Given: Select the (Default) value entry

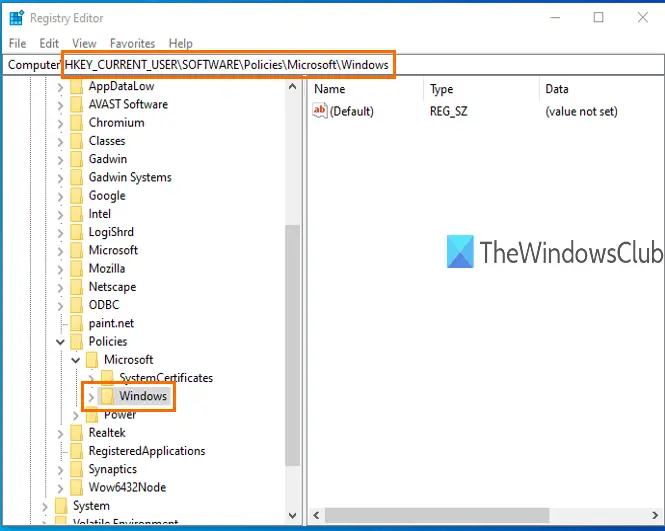Looking at the screenshot, I should click(352, 111).
